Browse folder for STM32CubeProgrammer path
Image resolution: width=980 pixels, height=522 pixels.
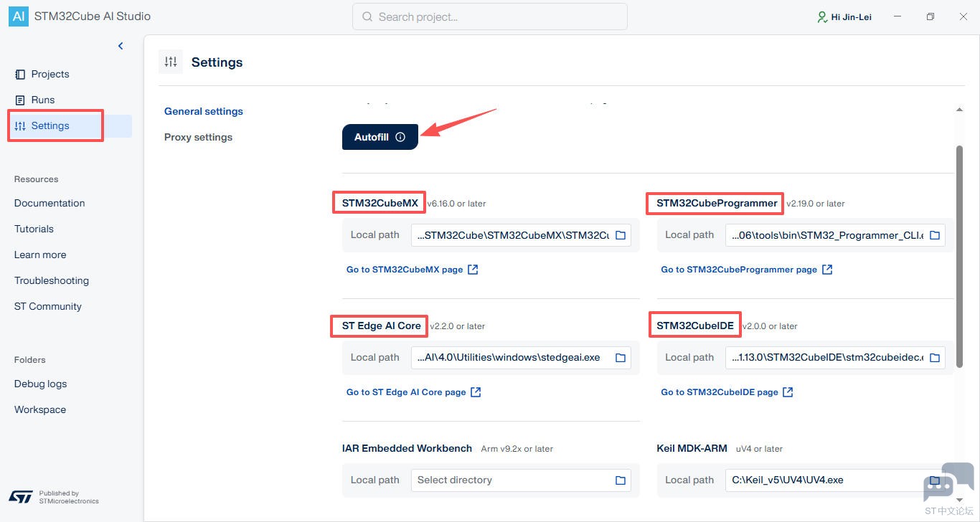click(x=935, y=234)
